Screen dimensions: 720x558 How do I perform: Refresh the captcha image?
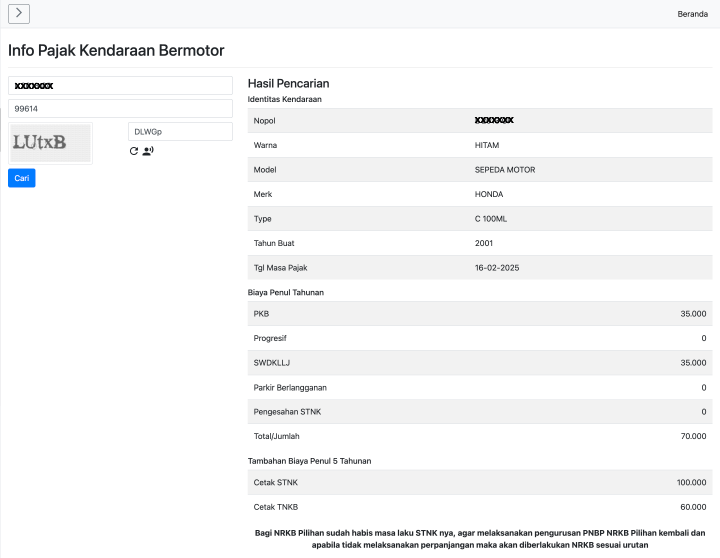click(134, 151)
